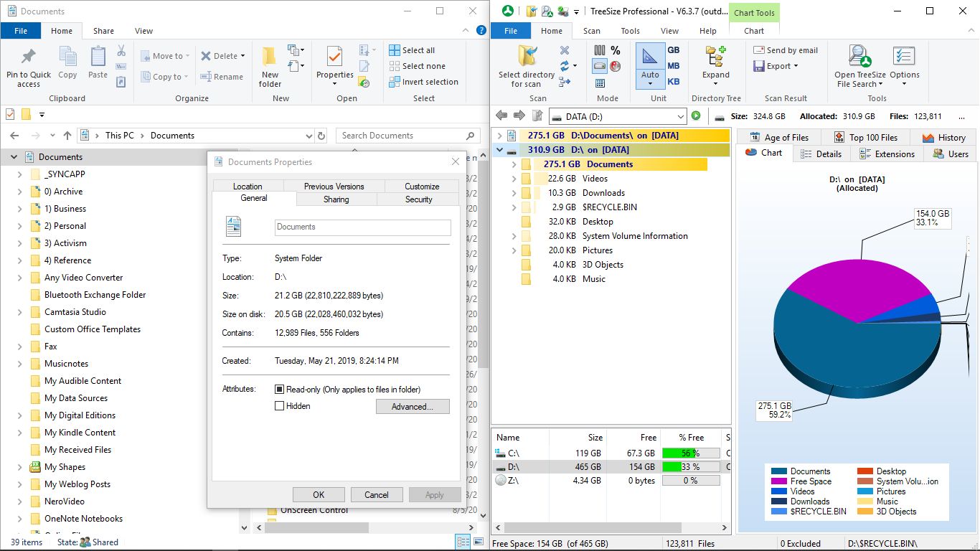Expand the Camtasia Studio folder in Explorer
The height and width of the screenshot is (551, 980).
click(x=19, y=312)
